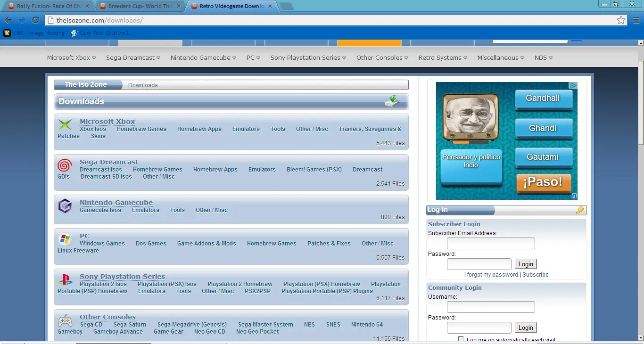The image size is (644, 344).
Task: Expand the NDS navigation menu
Action: point(543,57)
